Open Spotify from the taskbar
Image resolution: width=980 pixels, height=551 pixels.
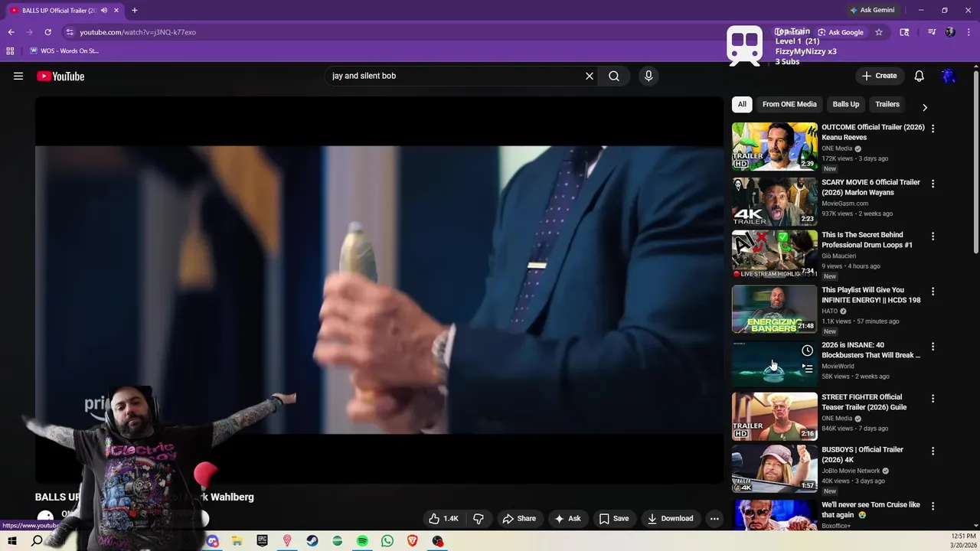pos(362,541)
